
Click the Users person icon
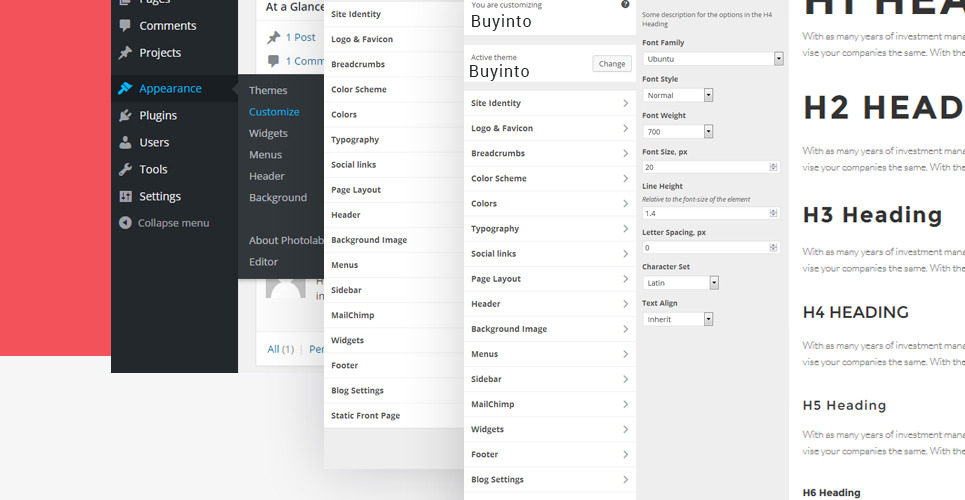click(125, 143)
